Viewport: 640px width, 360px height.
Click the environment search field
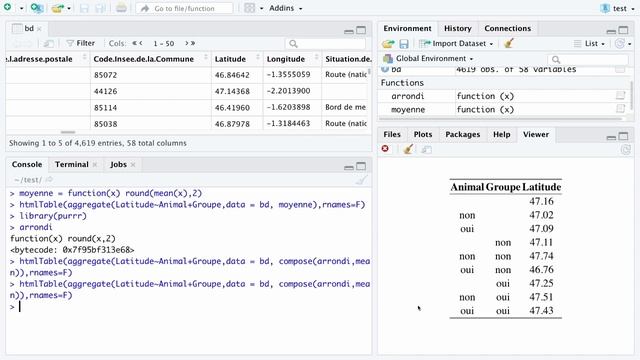click(x=589, y=60)
